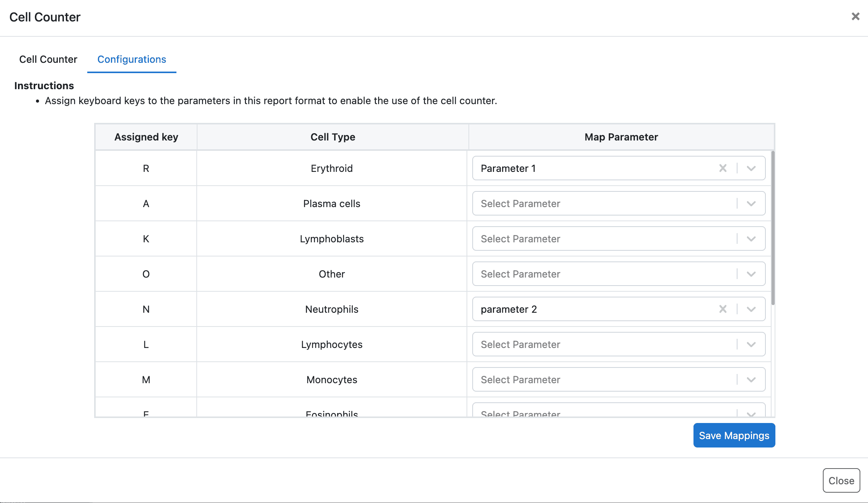
Task: Click the Lymphoblasts Select Parameter field
Action: 619,238
